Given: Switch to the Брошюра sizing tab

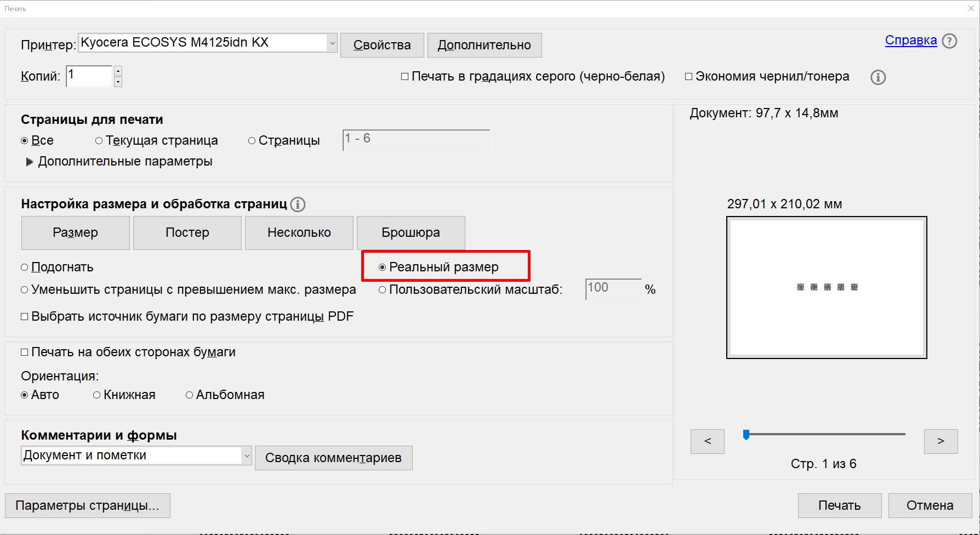Looking at the screenshot, I should 411,232.
